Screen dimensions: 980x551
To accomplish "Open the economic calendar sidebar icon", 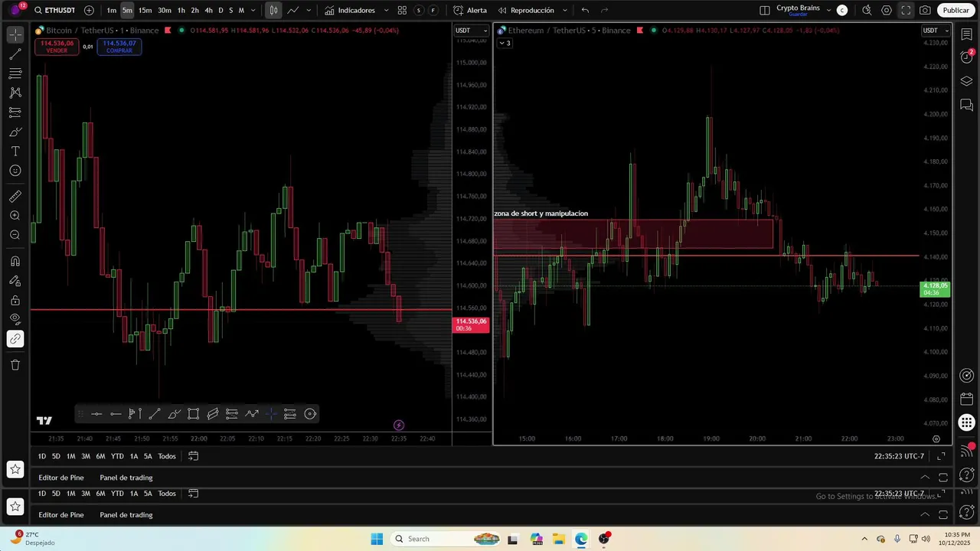I will [x=967, y=399].
